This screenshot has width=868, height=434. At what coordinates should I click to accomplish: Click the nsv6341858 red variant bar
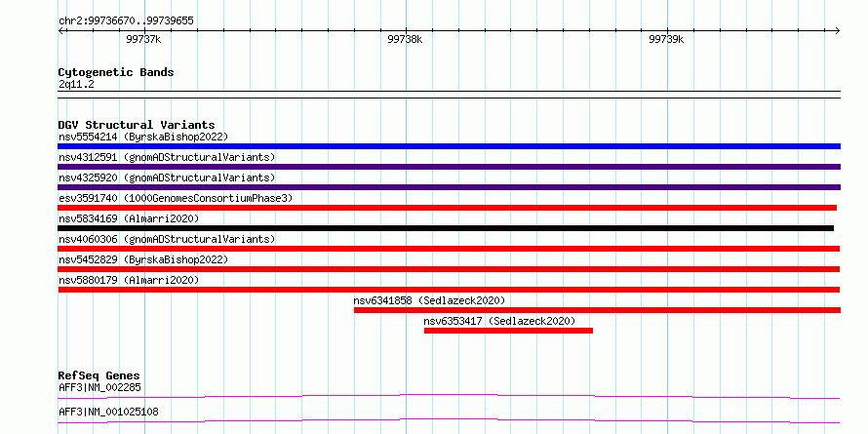point(597,310)
